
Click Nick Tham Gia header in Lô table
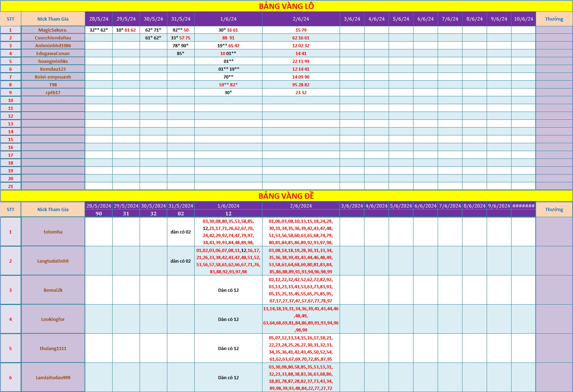[53, 19]
